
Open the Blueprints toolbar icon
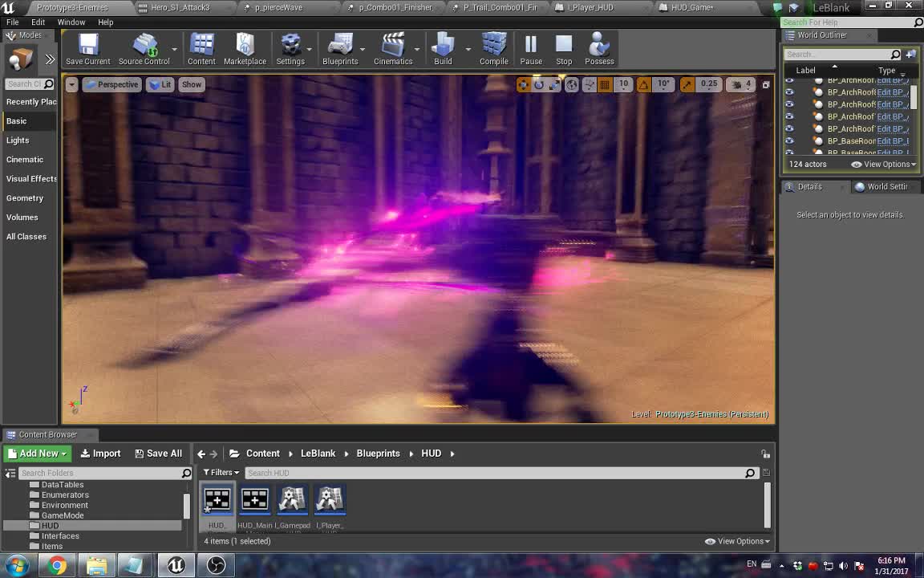[x=339, y=48]
